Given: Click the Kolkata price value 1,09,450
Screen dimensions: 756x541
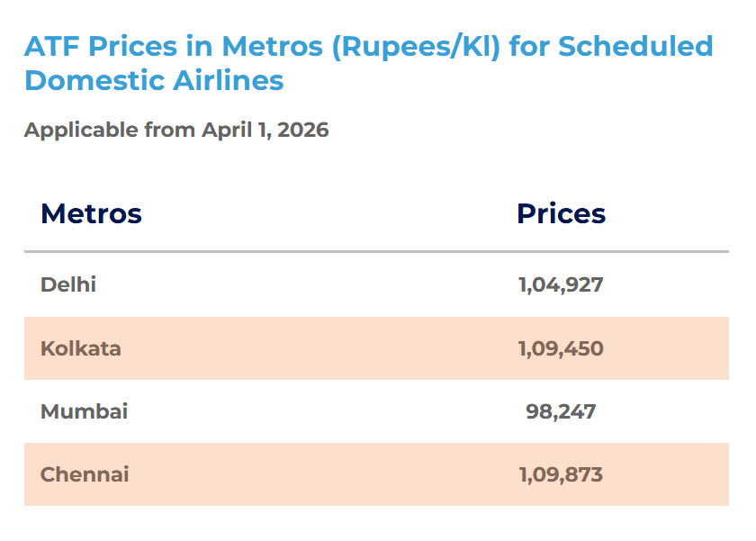Looking at the screenshot, I should click(561, 348).
